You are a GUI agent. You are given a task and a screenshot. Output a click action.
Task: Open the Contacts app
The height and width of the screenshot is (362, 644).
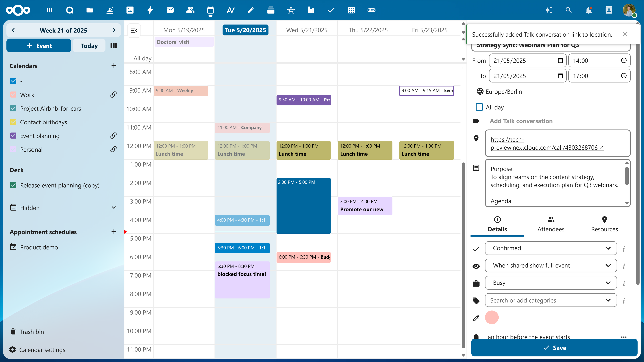point(190,10)
